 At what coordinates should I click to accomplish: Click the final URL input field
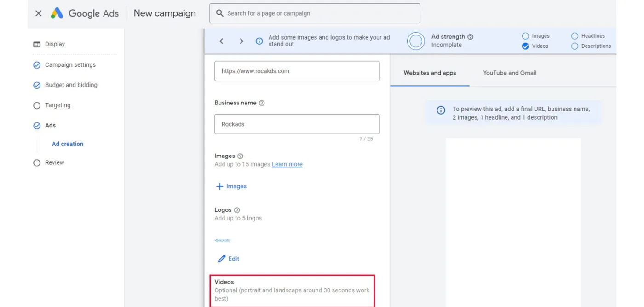(x=297, y=71)
